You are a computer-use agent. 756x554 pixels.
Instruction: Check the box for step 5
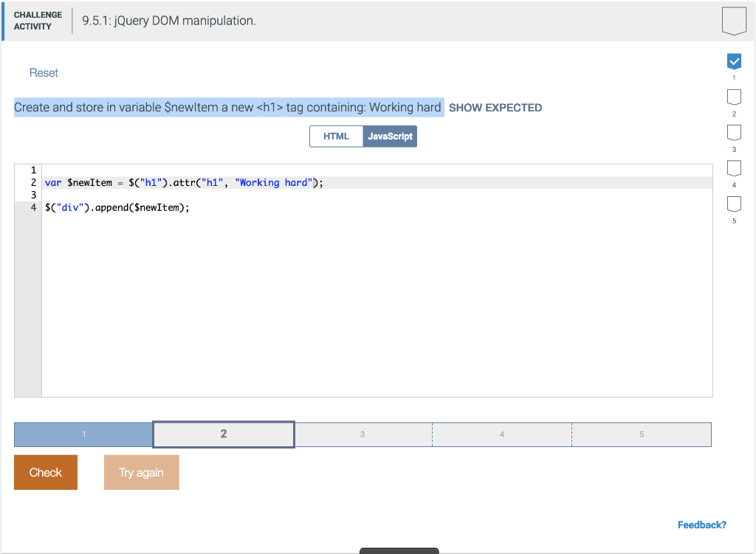tap(734, 204)
